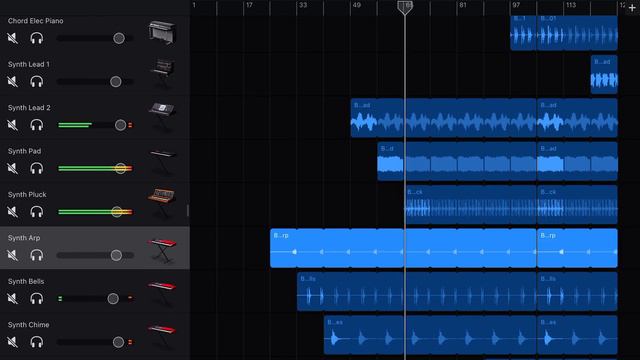Select the Synth Pad track name
The height and width of the screenshot is (360, 640).
(24, 151)
